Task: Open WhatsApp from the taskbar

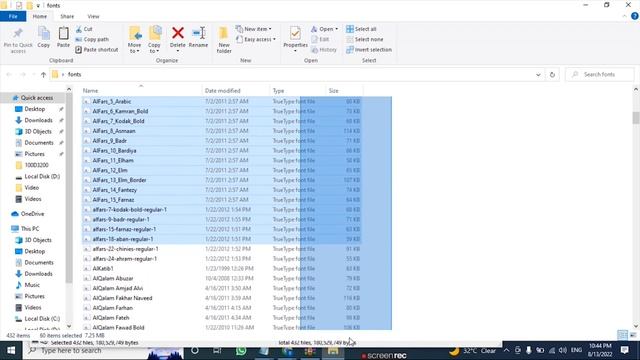Action: (241, 351)
